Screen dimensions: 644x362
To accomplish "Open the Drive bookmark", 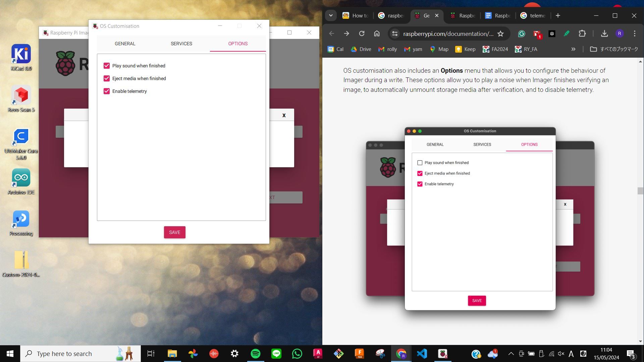I will pos(361,49).
